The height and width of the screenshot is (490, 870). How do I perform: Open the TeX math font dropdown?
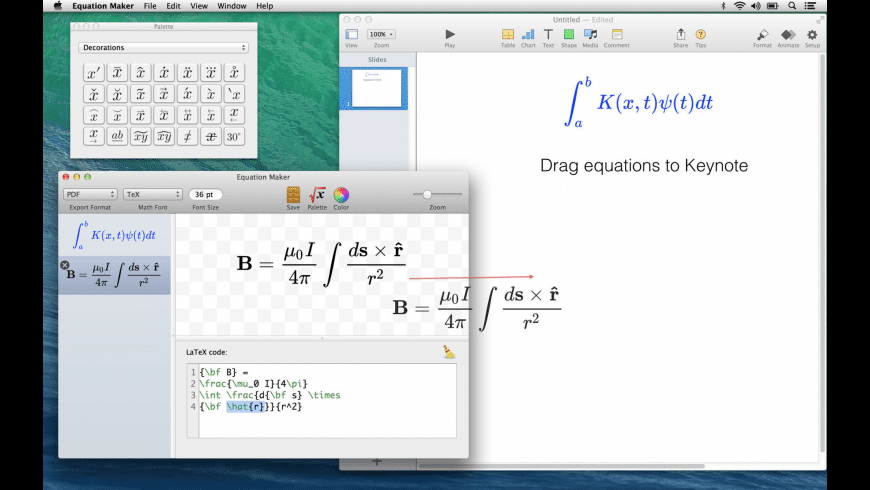pyautogui.click(x=153, y=194)
